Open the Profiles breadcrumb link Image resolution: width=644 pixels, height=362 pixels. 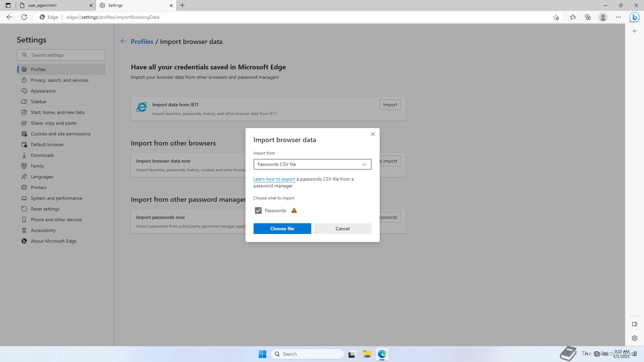point(142,42)
